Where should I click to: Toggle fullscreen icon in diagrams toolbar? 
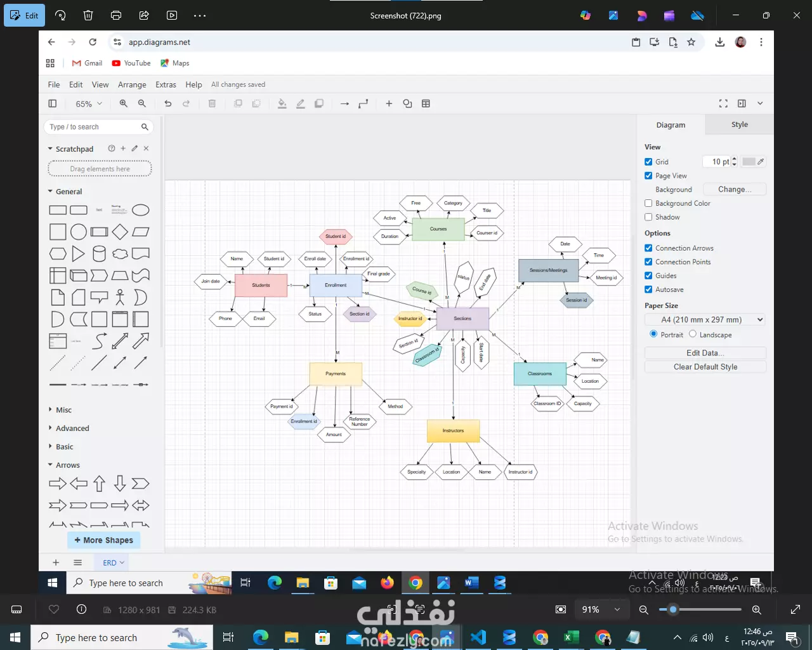tap(723, 103)
